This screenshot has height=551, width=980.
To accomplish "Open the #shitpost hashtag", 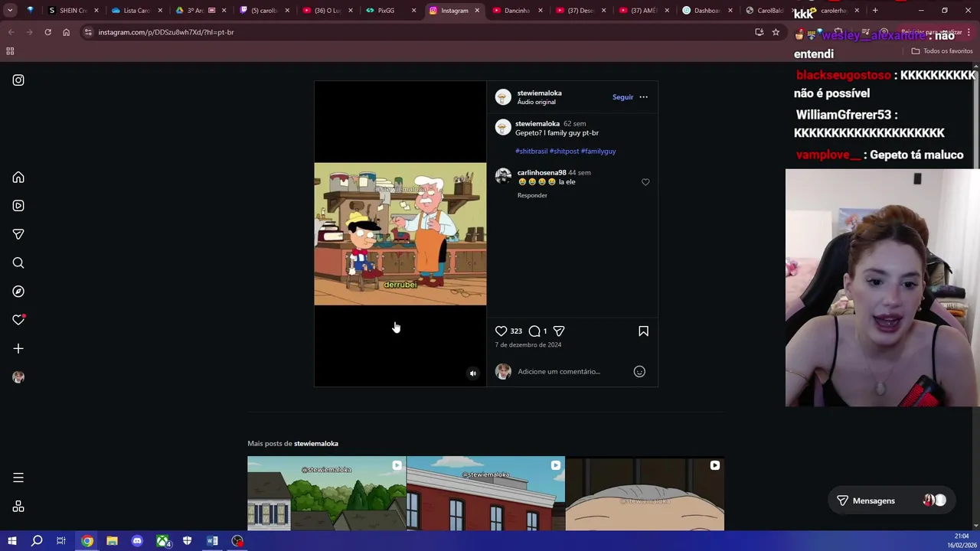I will coord(564,152).
